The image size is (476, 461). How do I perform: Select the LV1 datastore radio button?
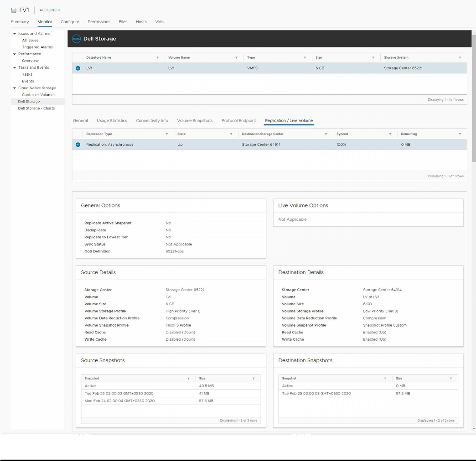click(x=78, y=68)
